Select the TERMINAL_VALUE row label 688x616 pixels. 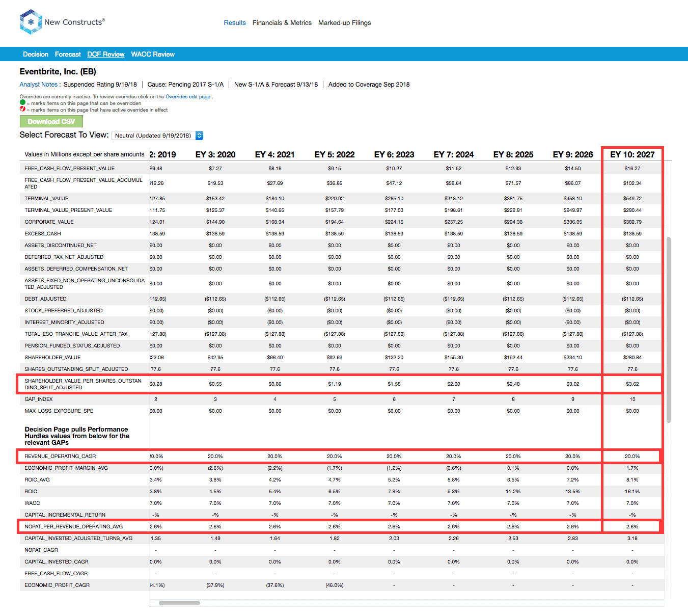click(46, 199)
